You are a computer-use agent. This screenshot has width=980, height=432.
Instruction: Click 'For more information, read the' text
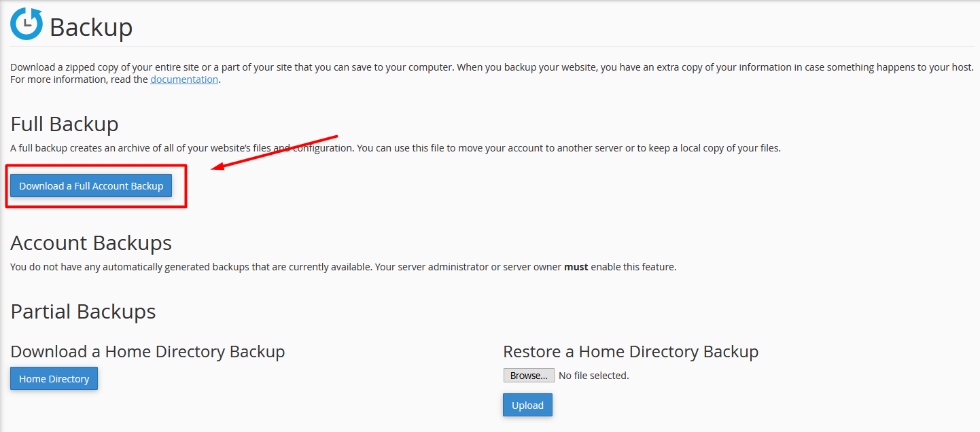(x=79, y=79)
